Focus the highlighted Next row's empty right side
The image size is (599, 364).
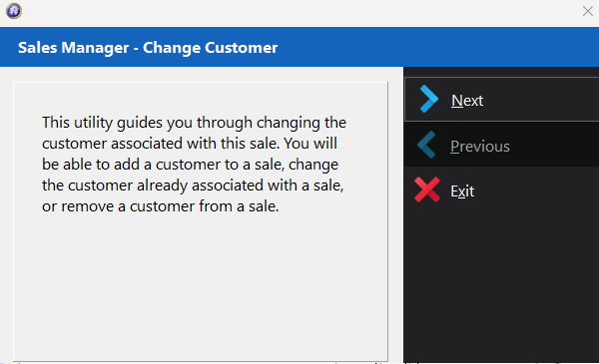click(542, 100)
